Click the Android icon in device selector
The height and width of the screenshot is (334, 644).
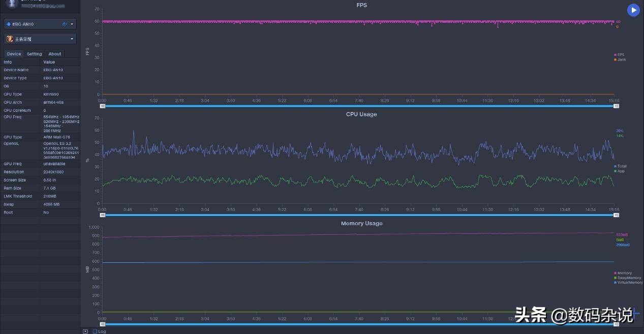coord(9,24)
